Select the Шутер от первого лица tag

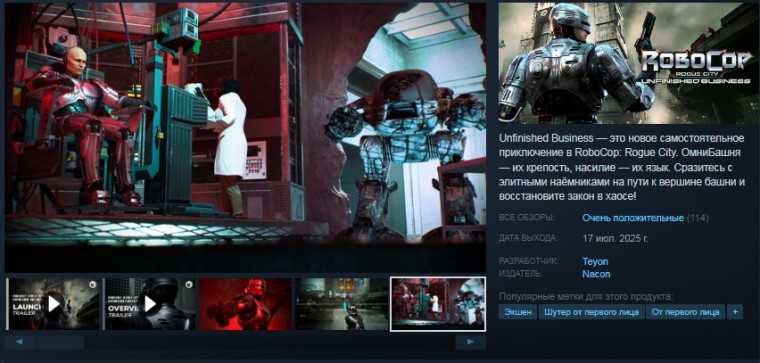click(x=591, y=312)
